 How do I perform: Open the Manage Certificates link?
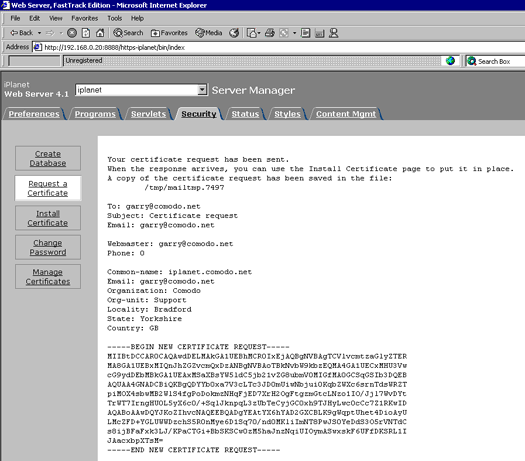48,277
